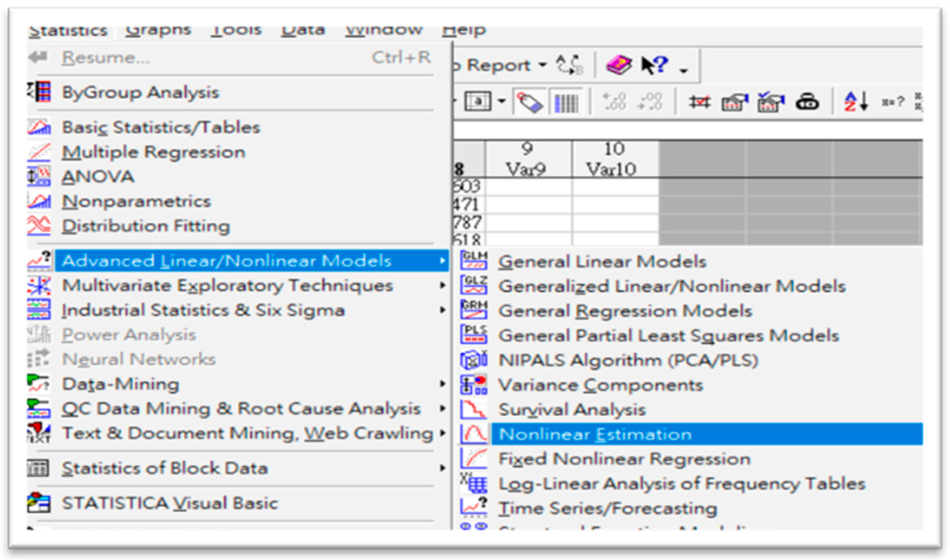Click the binoculars find icon
The height and width of the screenshot is (560, 950).
tap(807, 102)
